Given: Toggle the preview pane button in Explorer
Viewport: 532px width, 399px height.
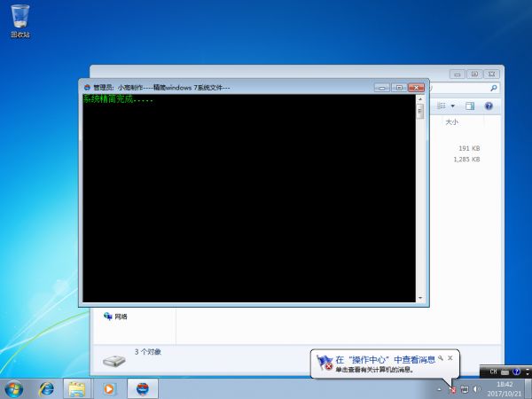Looking at the screenshot, I should (x=470, y=106).
